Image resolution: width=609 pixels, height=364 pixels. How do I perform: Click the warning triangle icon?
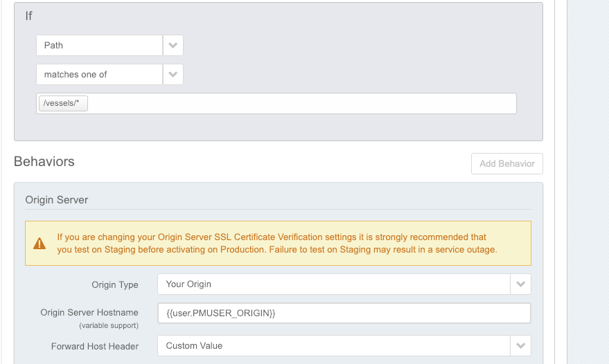click(x=40, y=244)
